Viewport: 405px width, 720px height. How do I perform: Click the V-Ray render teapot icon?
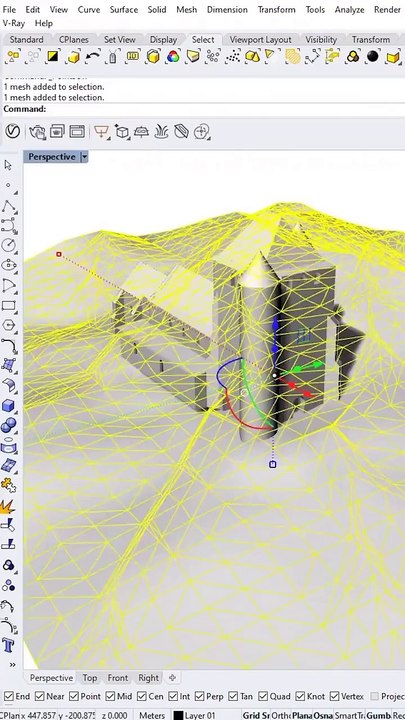[37, 132]
